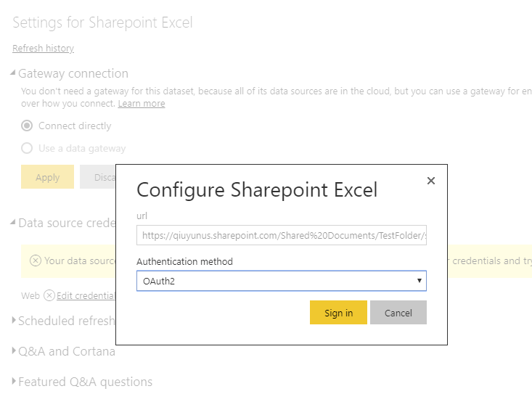This screenshot has height=402, width=532.
Task: Collapse the Data source credentials section
Action: [13, 223]
